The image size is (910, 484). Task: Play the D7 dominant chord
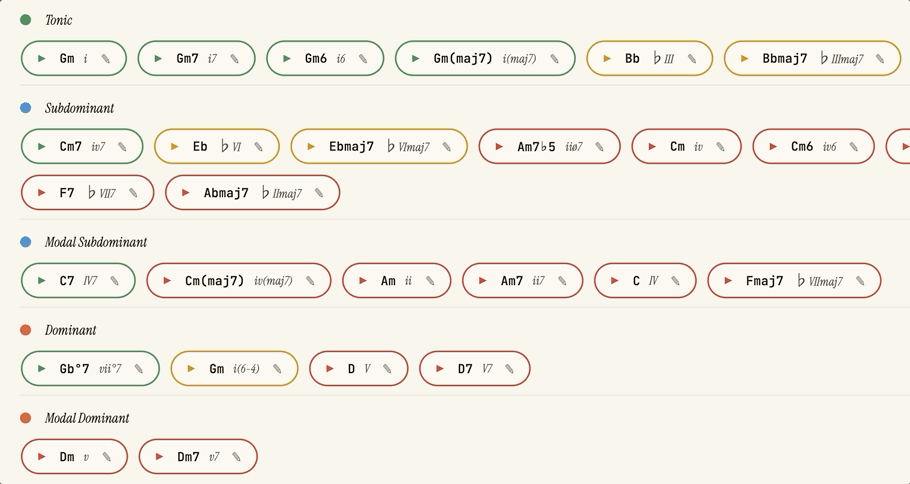coord(440,368)
